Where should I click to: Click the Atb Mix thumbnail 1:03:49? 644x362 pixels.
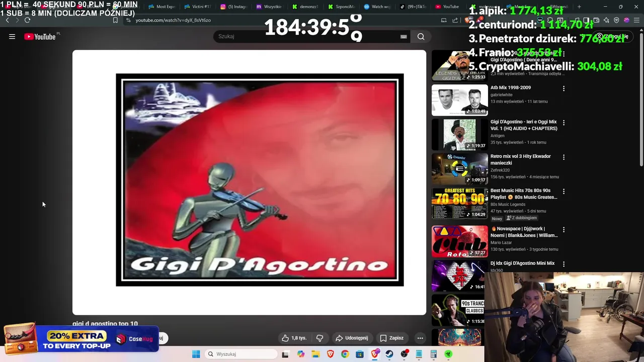pos(459,100)
